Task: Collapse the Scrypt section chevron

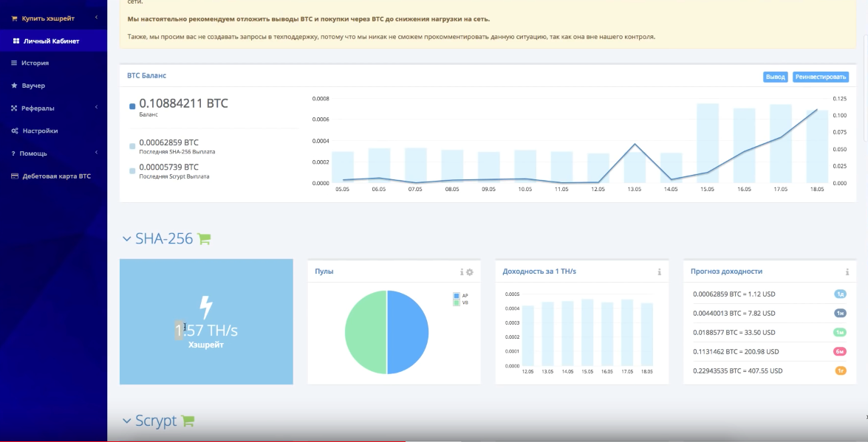Action: (x=126, y=421)
